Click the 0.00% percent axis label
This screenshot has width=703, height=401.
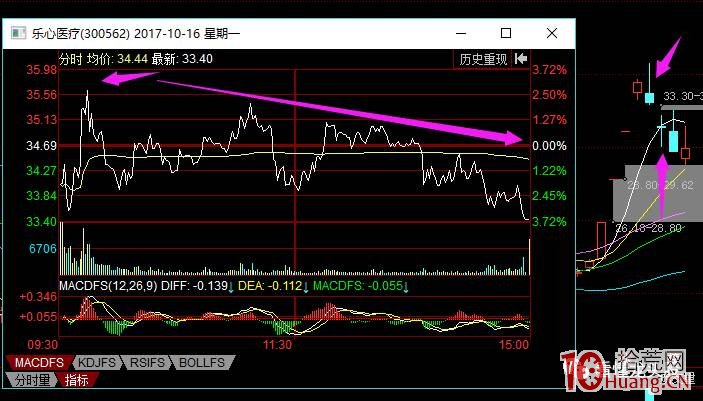[550, 146]
